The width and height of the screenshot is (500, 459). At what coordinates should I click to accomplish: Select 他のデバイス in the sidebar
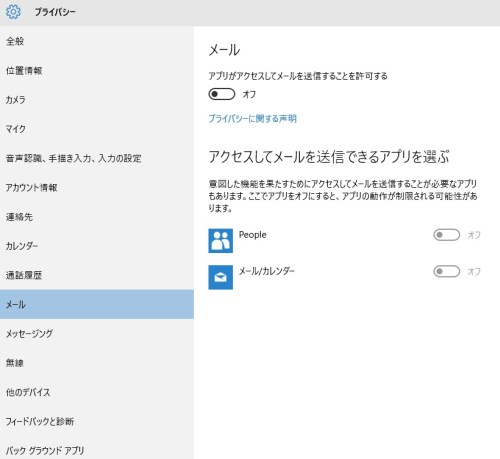(x=97, y=392)
